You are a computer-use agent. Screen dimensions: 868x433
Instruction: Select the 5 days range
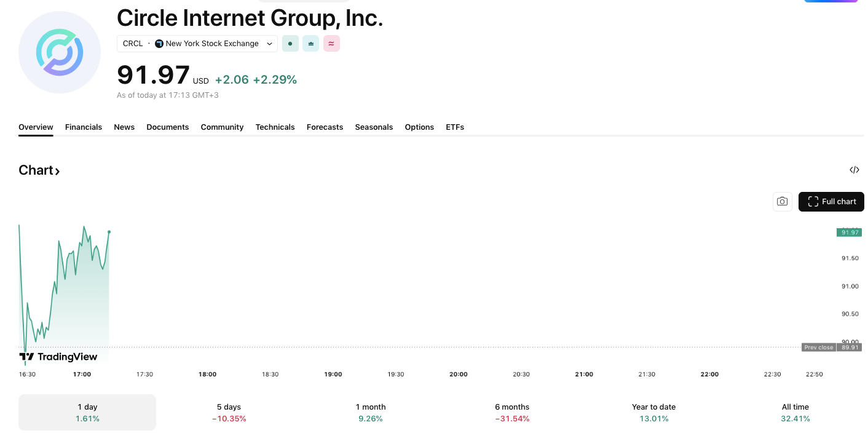pos(229,412)
